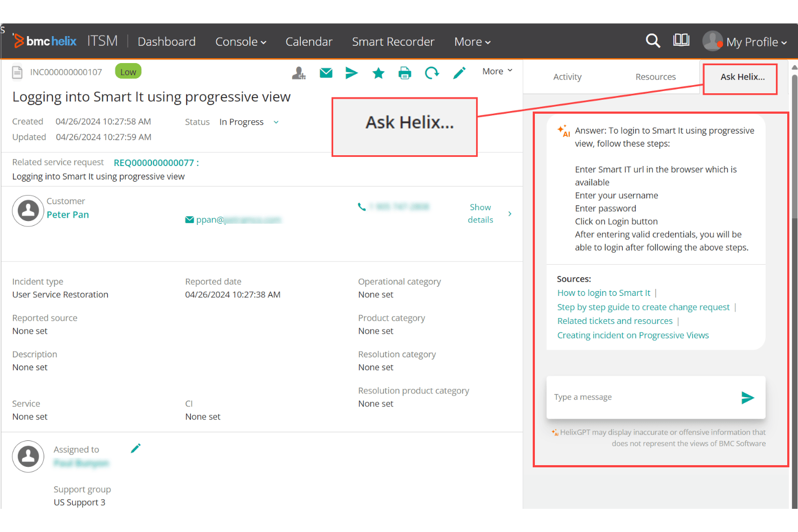798x532 pixels.
Task: Click the customer email envelope icon
Action: click(x=190, y=219)
